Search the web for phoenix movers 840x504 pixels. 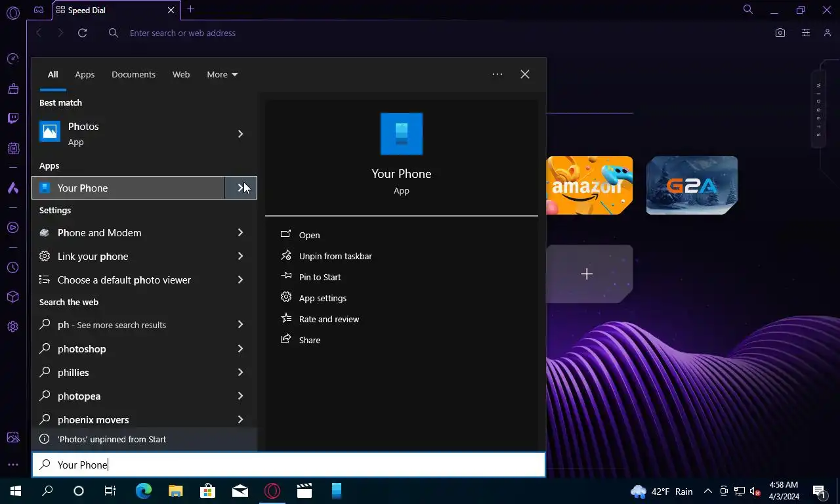(128, 419)
